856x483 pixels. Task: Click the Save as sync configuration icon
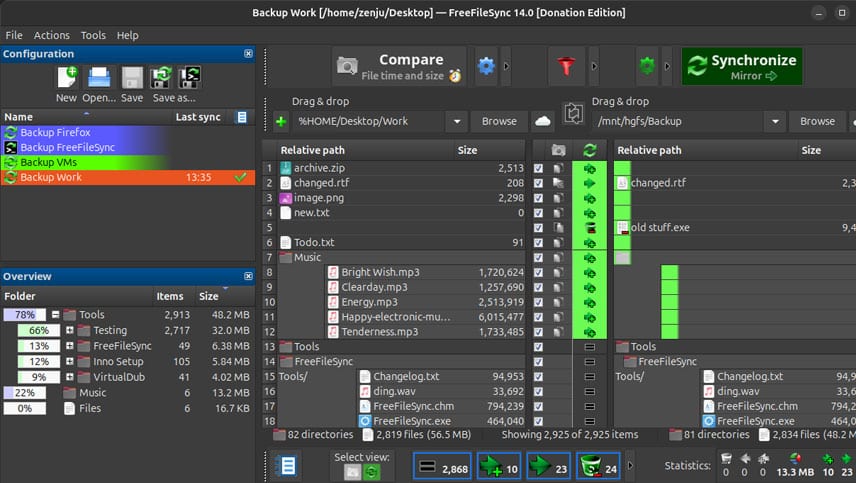(x=162, y=77)
